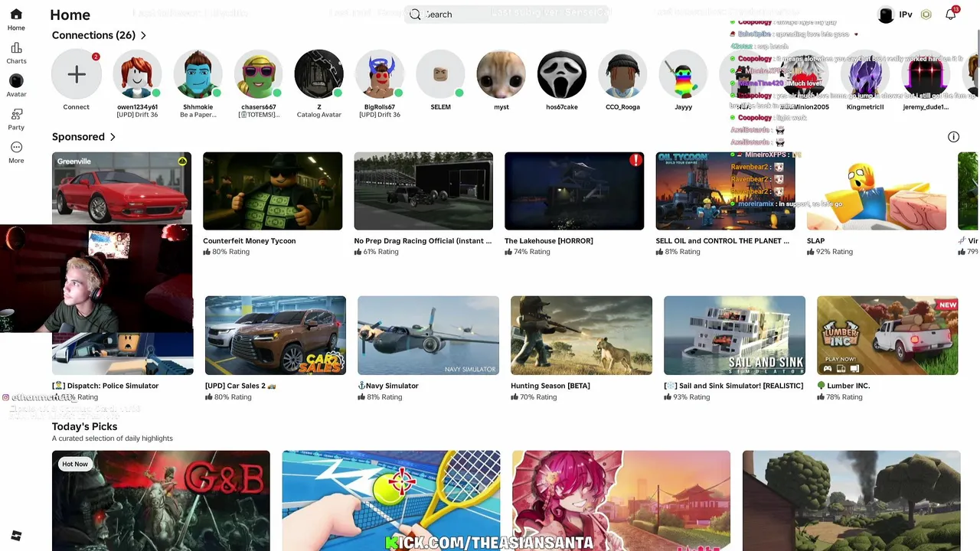Open the Robux hexagon icon

click(926, 15)
